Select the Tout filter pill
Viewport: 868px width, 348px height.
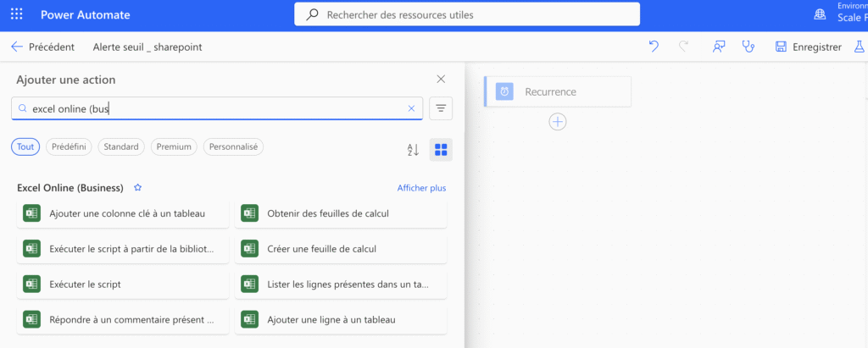coord(25,146)
